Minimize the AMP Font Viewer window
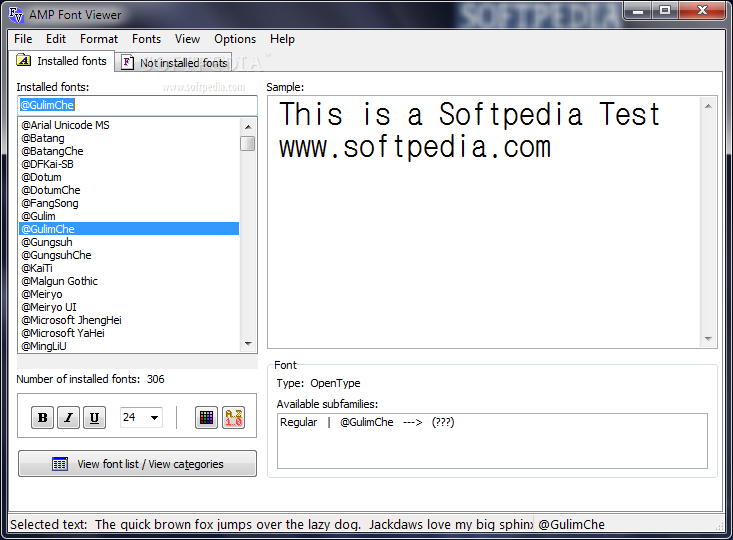This screenshot has width=733, height=540. 638,11
